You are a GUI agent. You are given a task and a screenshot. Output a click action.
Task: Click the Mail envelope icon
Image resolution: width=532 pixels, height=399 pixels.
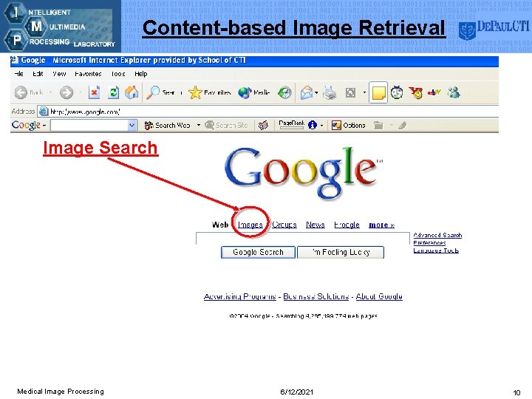click(307, 92)
